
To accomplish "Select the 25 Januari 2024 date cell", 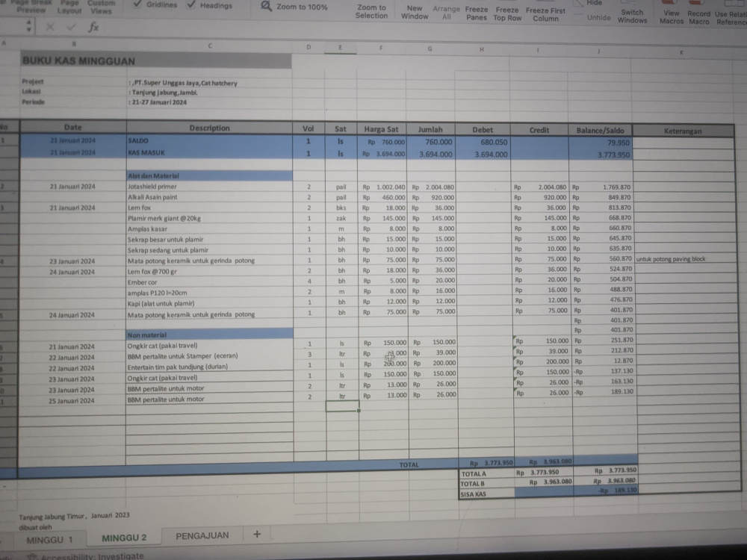I will point(72,400).
